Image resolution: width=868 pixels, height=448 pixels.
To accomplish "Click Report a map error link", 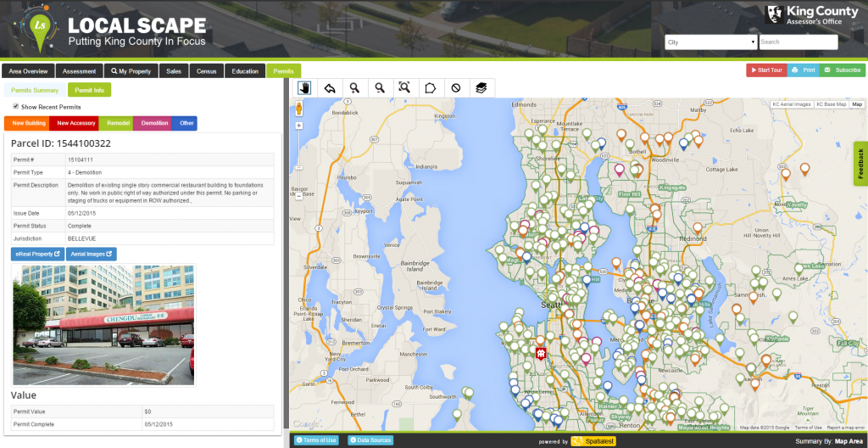I will coord(845,428).
